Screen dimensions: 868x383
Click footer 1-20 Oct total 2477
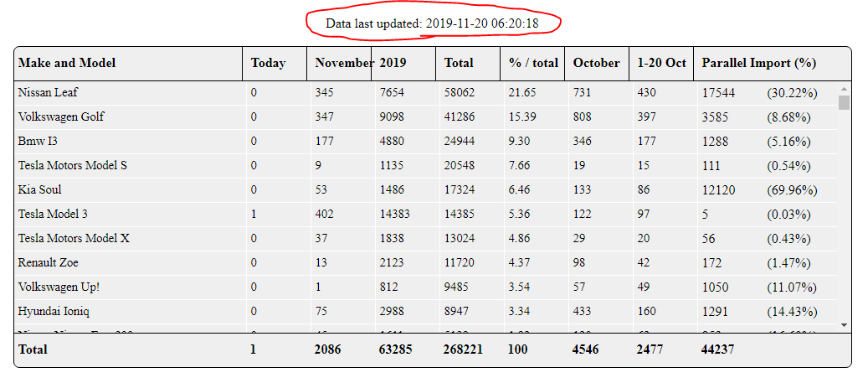tap(650, 349)
